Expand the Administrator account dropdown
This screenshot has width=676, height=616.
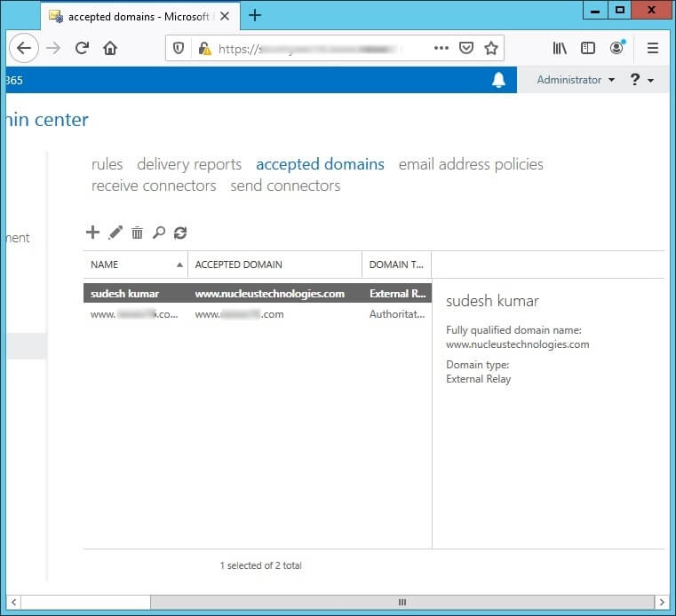pos(575,80)
